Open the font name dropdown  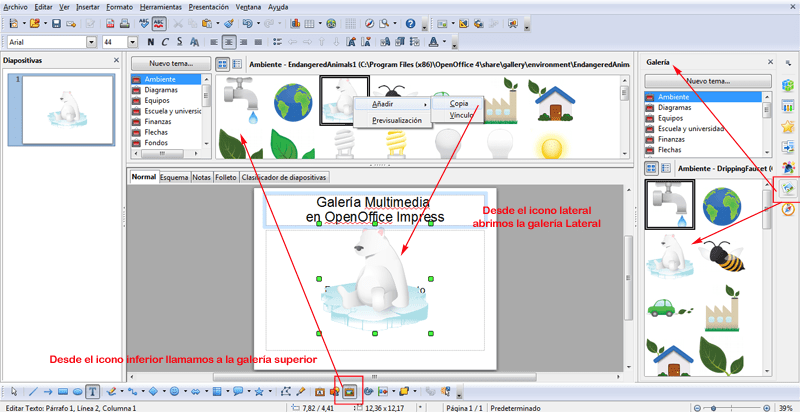[x=92, y=42]
